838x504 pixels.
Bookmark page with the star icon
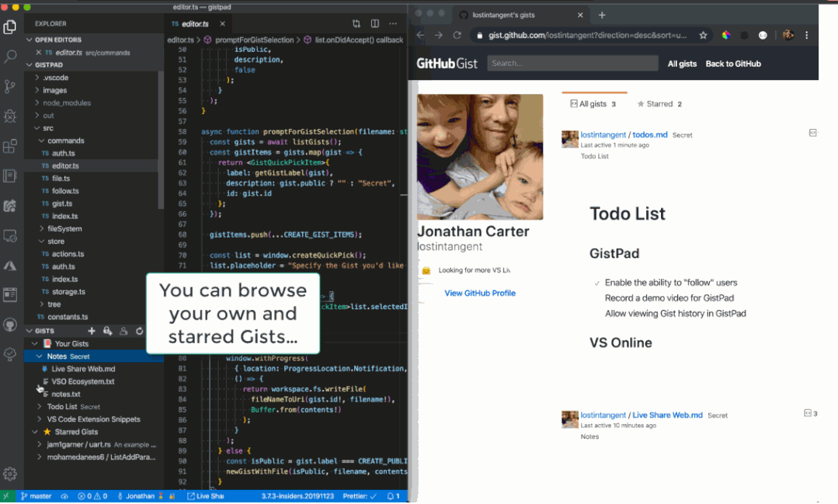click(703, 35)
